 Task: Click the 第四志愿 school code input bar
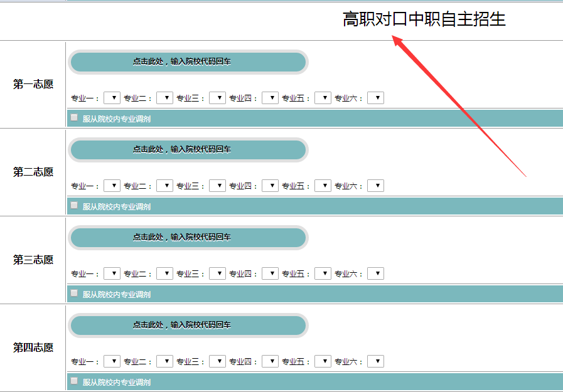[188, 326]
